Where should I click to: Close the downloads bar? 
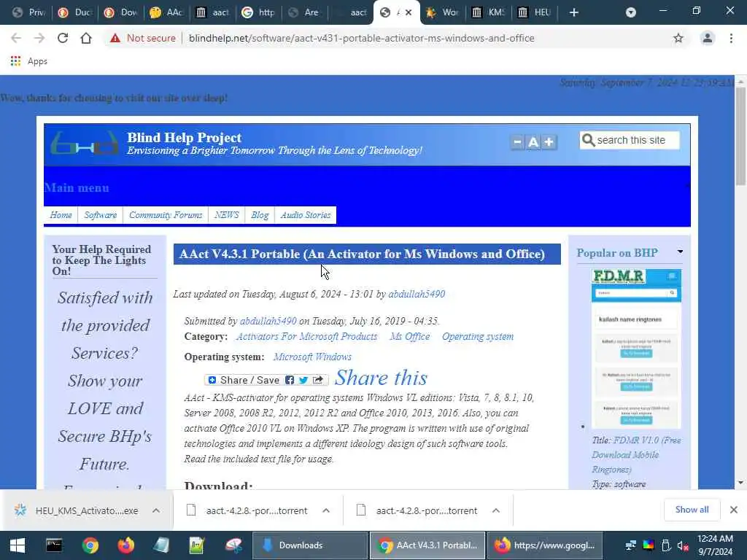[734, 510]
